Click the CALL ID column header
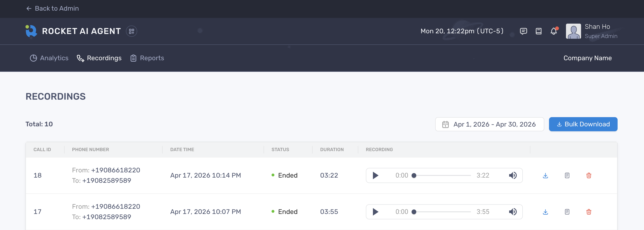The width and height of the screenshot is (644, 230). coord(42,149)
